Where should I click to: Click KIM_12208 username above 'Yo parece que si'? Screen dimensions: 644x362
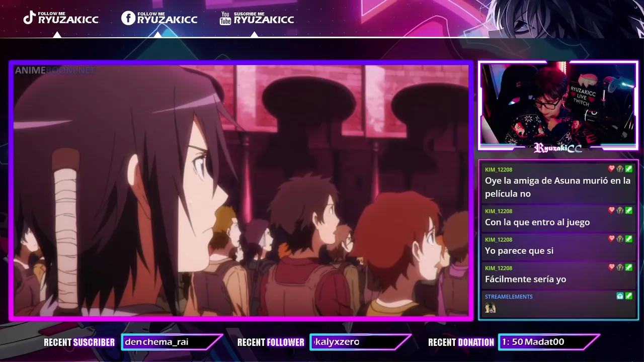[499, 240]
